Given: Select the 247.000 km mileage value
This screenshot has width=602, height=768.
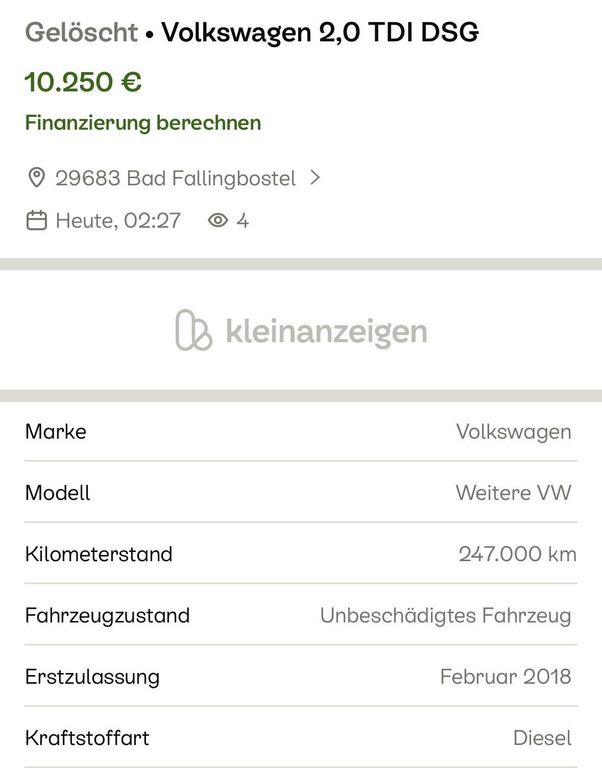Looking at the screenshot, I should [517, 554].
